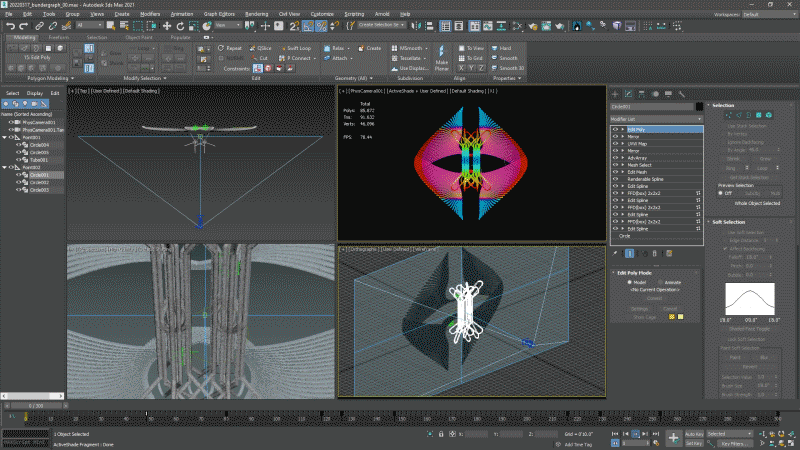
Task: Activate Select and Rotate tool
Action: point(180,26)
